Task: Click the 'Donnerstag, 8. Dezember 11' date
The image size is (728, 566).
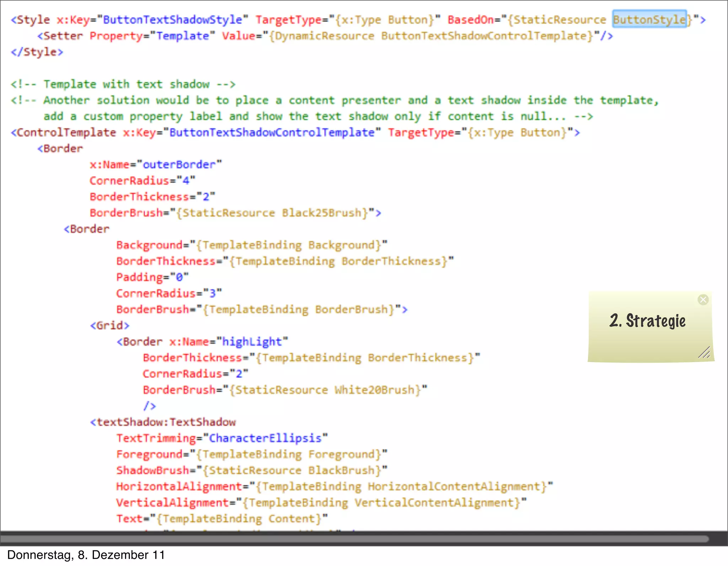Action: (x=86, y=555)
